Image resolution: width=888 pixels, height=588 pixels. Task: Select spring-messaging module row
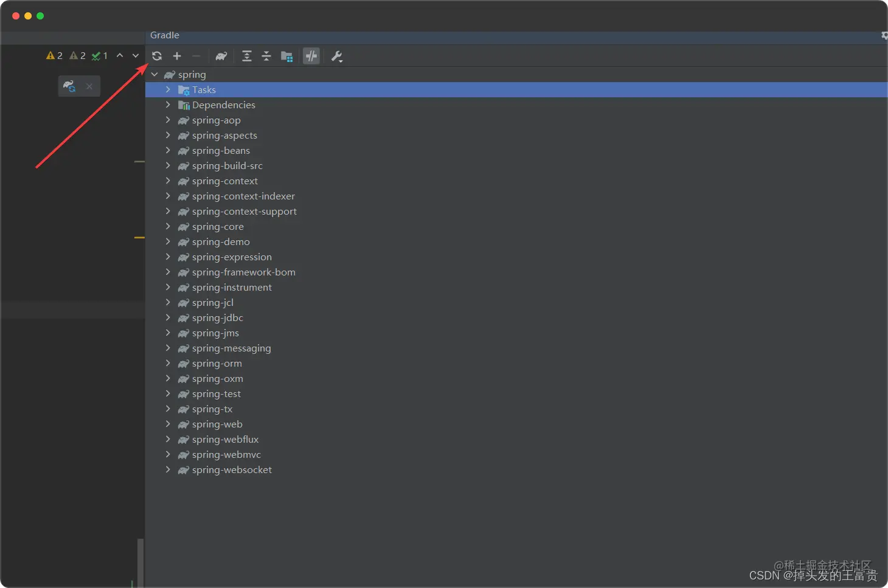coord(516,348)
